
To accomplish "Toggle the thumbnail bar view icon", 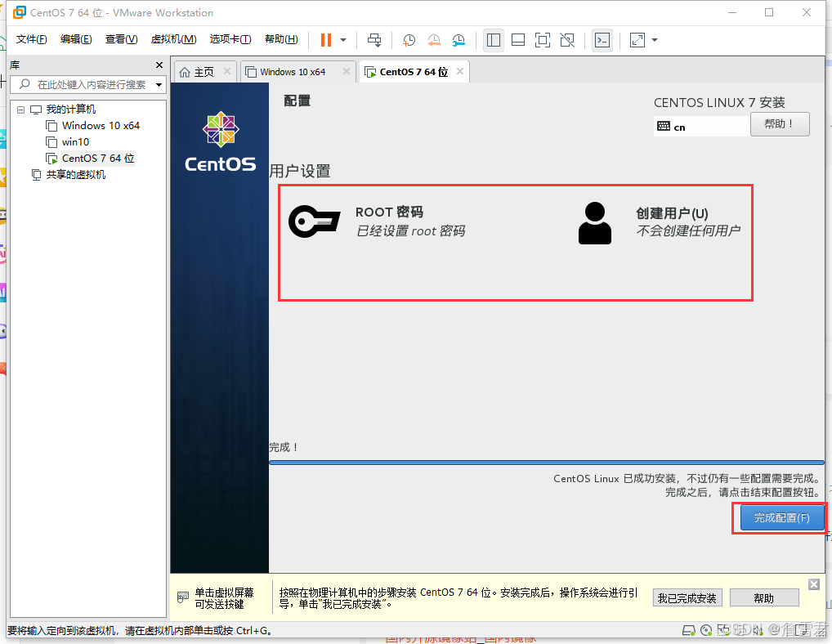I will (x=518, y=40).
